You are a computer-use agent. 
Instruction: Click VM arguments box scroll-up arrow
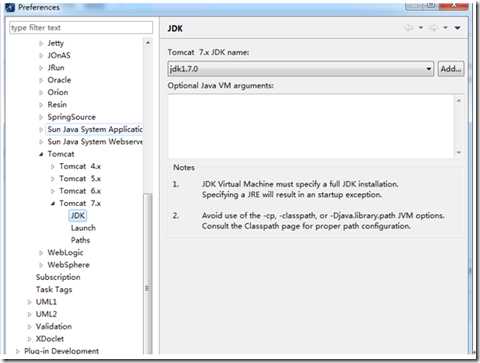pyautogui.click(x=459, y=100)
